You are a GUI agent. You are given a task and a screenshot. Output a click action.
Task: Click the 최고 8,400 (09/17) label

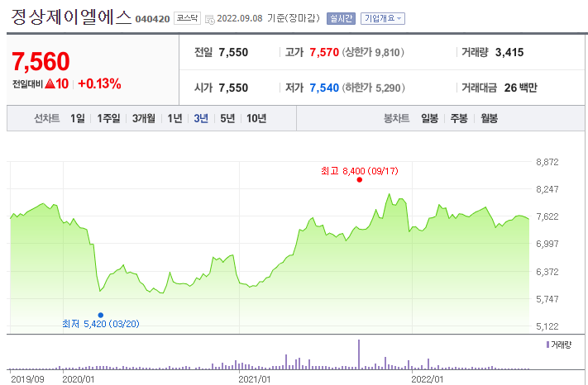[360, 171]
